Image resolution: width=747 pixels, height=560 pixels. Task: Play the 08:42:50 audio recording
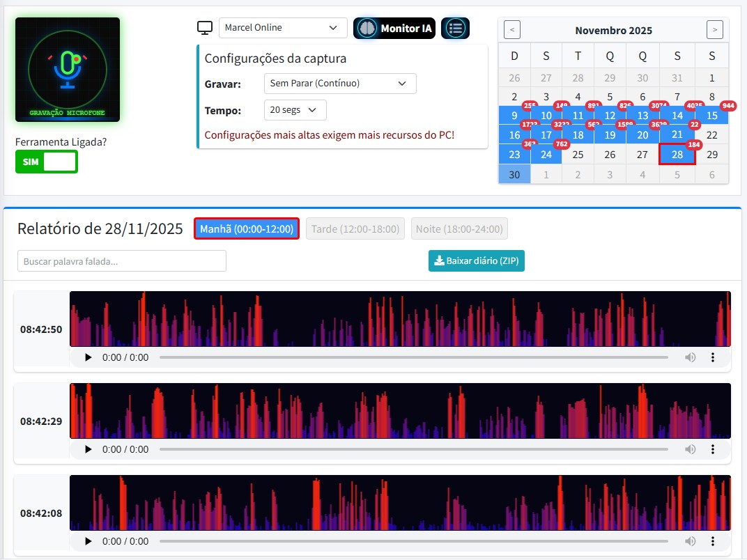coord(88,357)
